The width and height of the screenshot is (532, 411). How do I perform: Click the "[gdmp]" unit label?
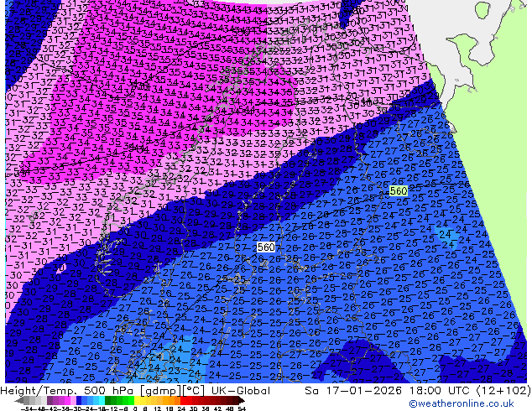[x=159, y=391]
